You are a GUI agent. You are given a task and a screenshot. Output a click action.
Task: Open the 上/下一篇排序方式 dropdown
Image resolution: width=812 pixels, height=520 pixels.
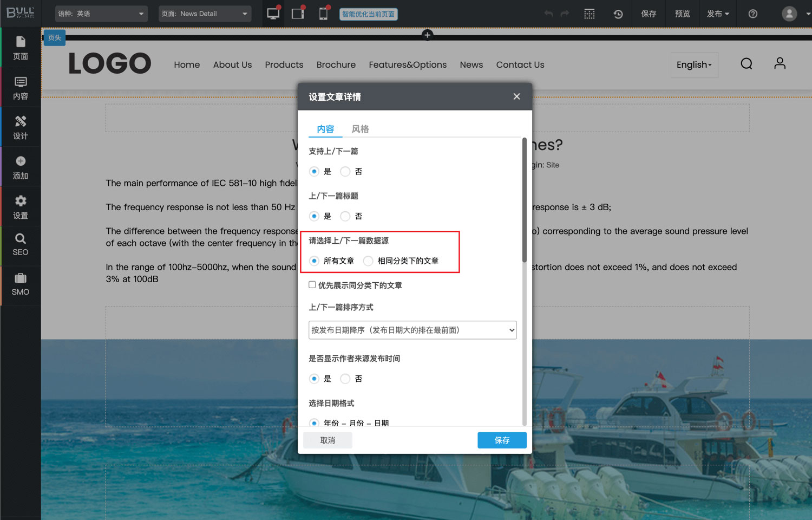[x=412, y=330]
